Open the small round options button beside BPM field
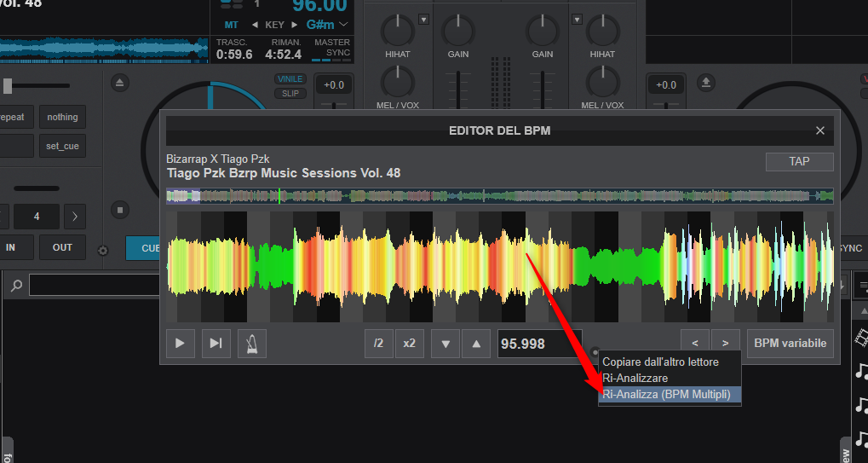Viewport: 868px width, 463px height. point(595,351)
